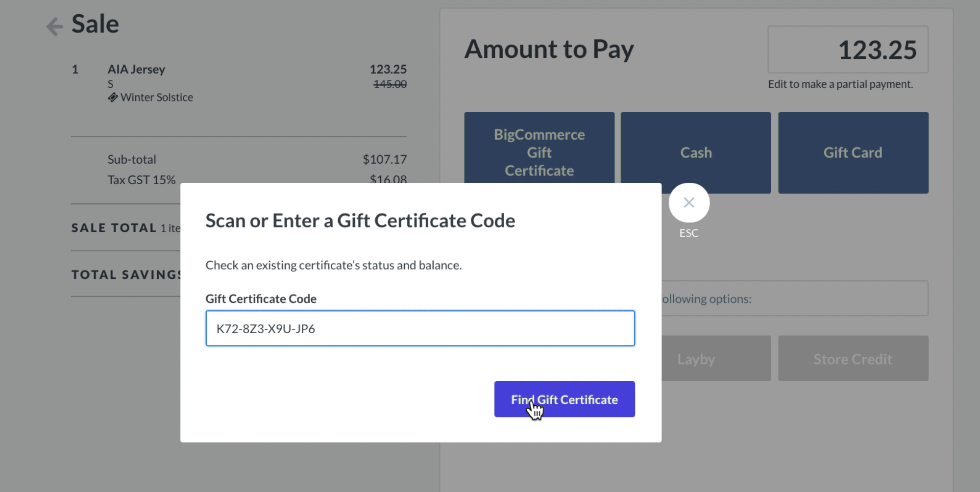Click the Winter Solstice promotion label

[x=157, y=98]
